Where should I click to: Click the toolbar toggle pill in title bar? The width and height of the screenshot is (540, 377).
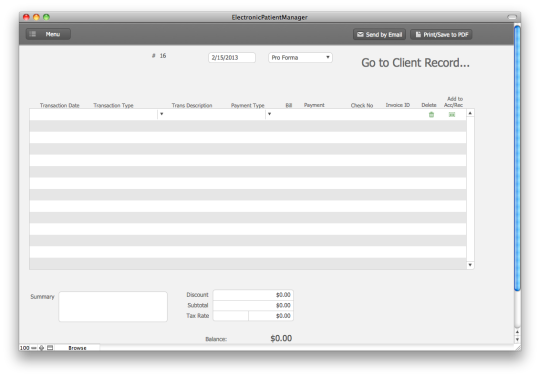tap(512, 17)
